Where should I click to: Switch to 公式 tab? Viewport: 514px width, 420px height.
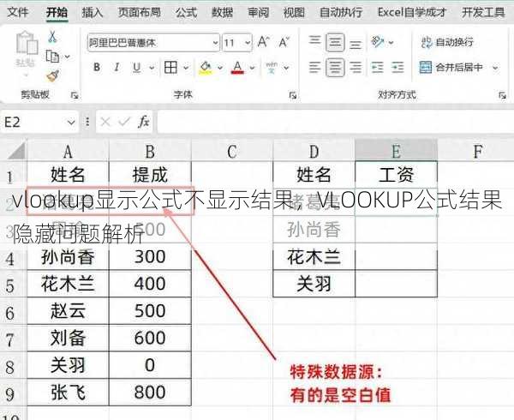click(x=186, y=13)
